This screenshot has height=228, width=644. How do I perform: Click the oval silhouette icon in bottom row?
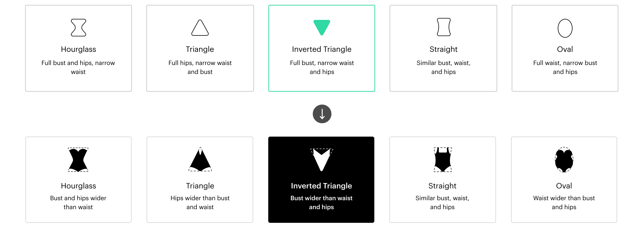564,159
